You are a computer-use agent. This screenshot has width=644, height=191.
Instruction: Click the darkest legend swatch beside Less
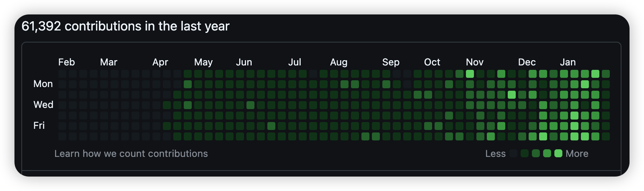(x=513, y=153)
